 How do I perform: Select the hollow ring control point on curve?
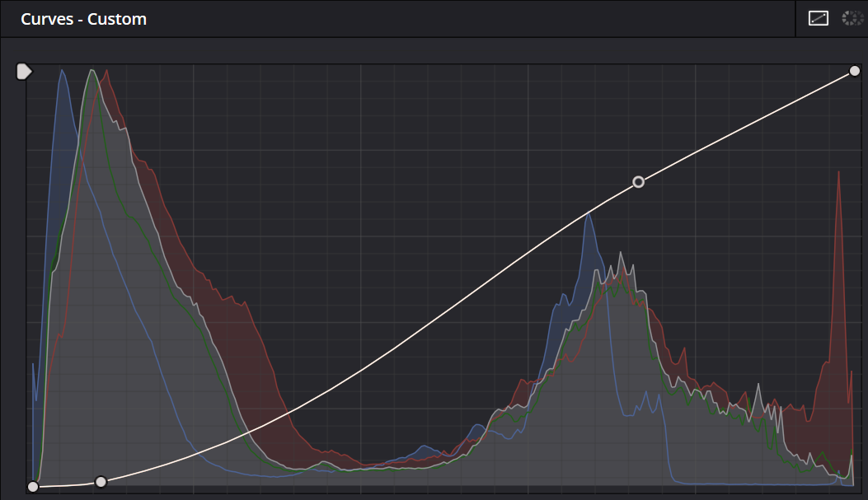[638, 181]
